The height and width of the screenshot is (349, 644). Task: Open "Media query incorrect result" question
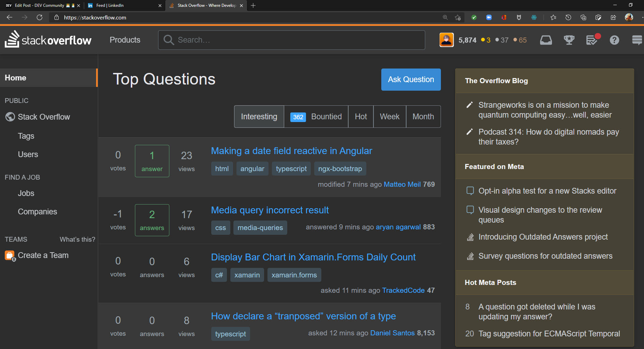tap(270, 210)
